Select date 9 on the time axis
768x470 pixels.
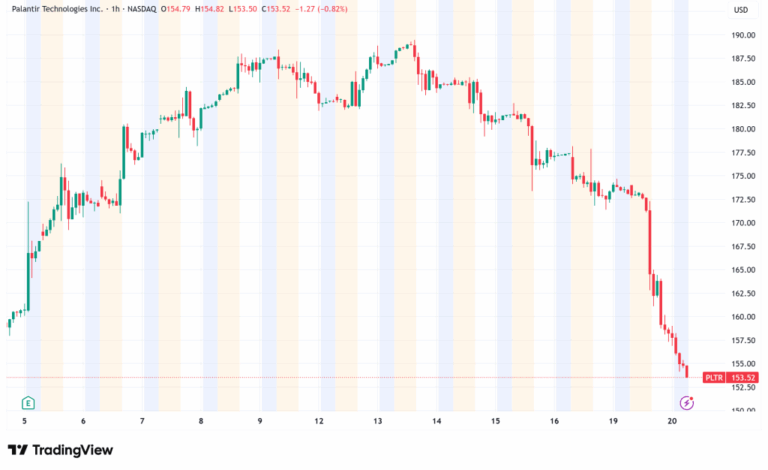[x=261, y=422]
